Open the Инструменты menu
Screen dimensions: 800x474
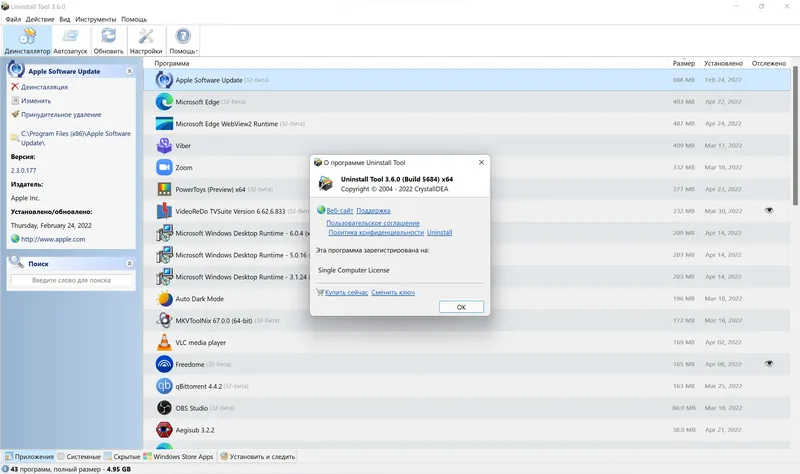coord(95,19)
